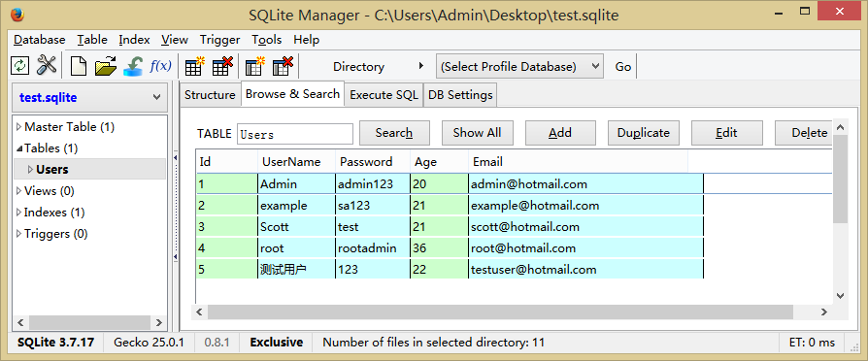This screenshot has height=361, width=868.
Task: Open the tools/options wrench icon
Action: click(47, 66)
